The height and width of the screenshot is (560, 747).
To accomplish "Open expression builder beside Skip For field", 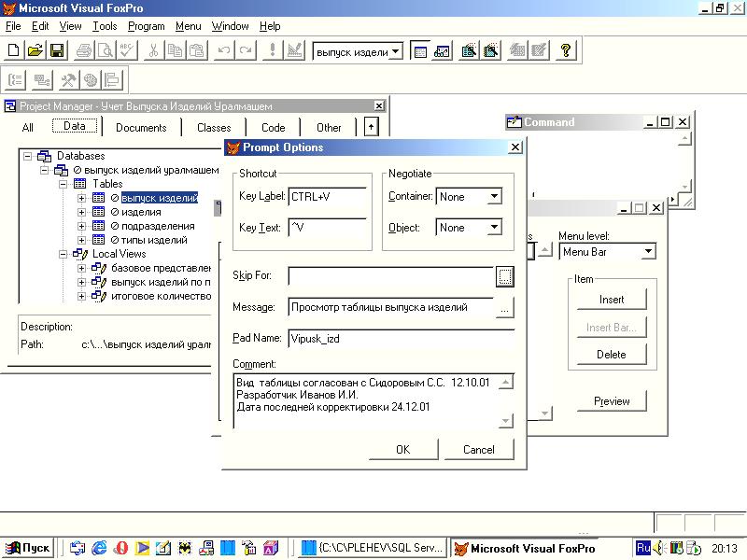I will [x=505, y=276].
